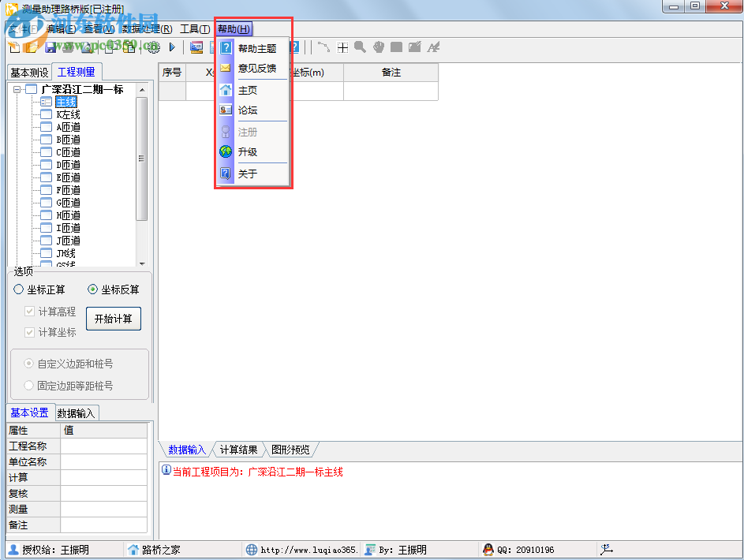This screenshot has width=744, height=560.
Task: Click the New file toolbar icon
Action: point(14,47)
